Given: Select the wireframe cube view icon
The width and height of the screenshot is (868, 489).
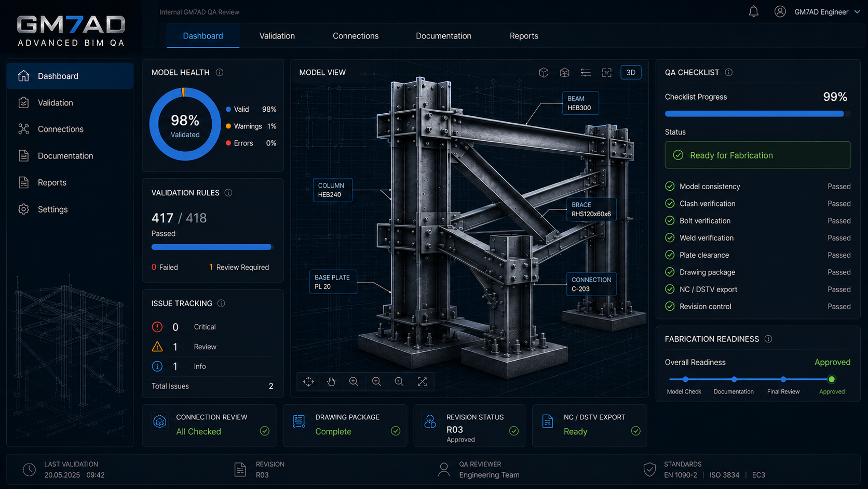Looking at the screenshot, I should 544,73.
